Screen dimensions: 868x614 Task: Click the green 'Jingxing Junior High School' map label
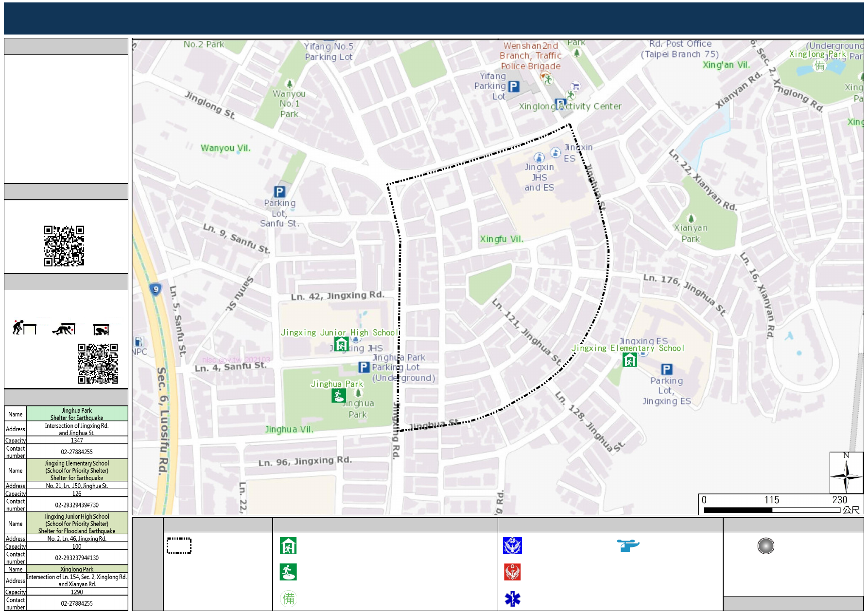pyautogui.click(x=340, y=333)
